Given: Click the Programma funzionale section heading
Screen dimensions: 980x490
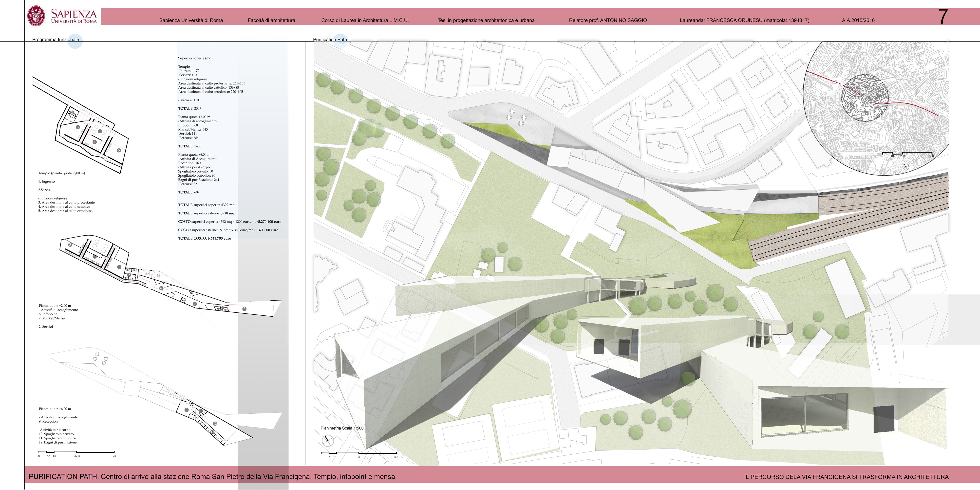Looking at the screenshot, I should [x=56, y=40].
